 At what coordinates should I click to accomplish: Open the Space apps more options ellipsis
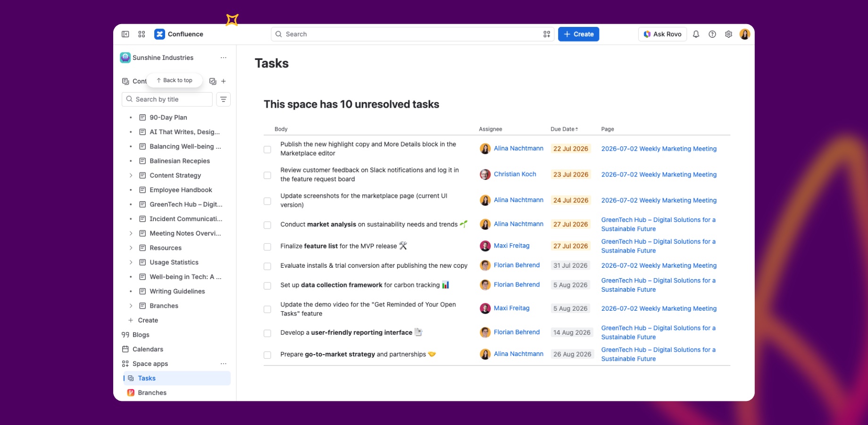click(224, 364)
